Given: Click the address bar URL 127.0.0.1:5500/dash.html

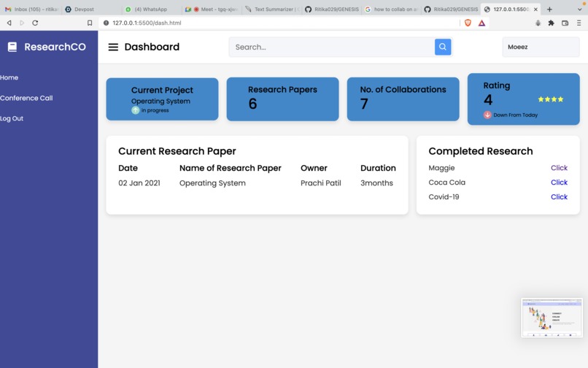Looking at the screenshot, I should coord(147,23).
